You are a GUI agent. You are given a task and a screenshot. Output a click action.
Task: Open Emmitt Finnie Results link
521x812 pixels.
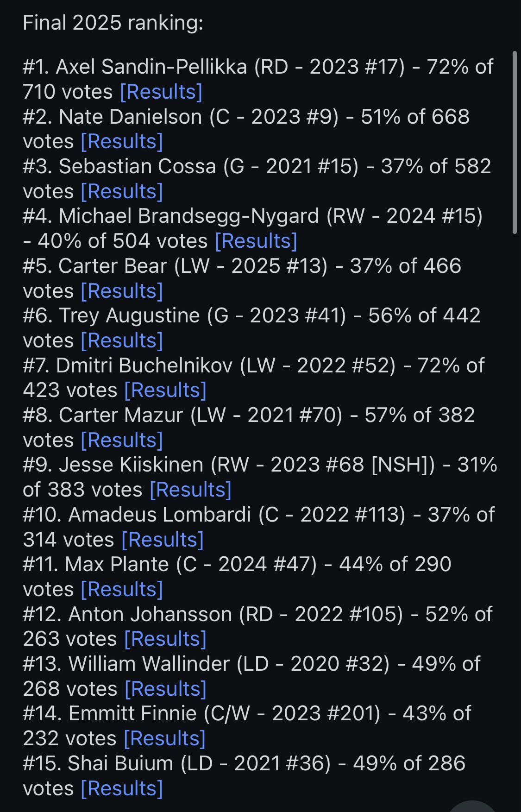(164, 738)
